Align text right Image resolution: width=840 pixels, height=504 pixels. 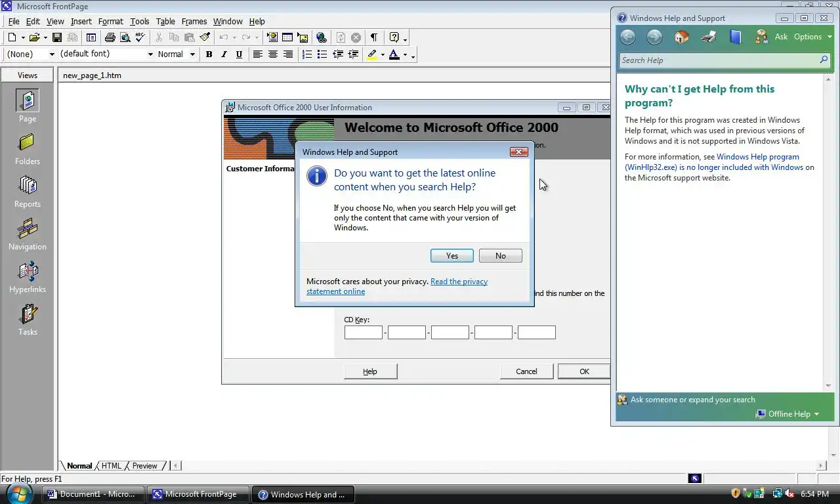click(x=288, y=54)
